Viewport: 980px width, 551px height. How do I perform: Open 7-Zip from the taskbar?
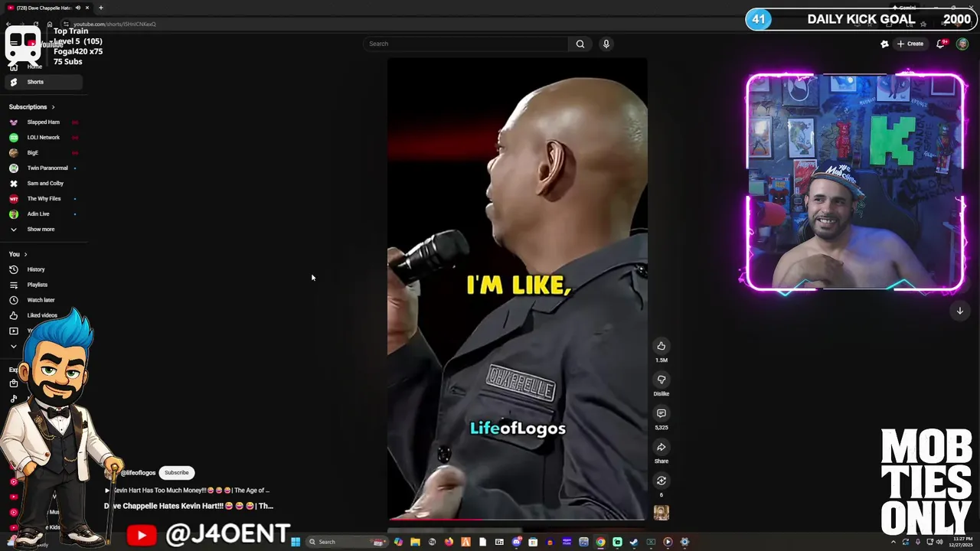coord(499,542)
